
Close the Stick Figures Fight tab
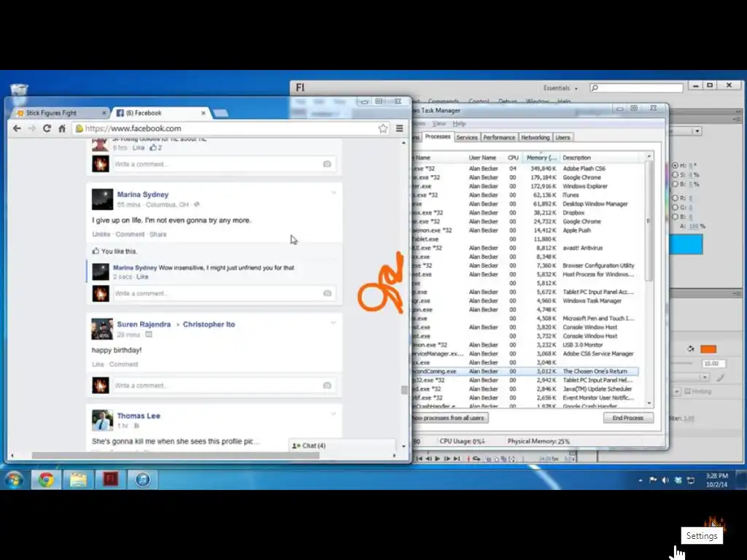[x=104, y=113]
